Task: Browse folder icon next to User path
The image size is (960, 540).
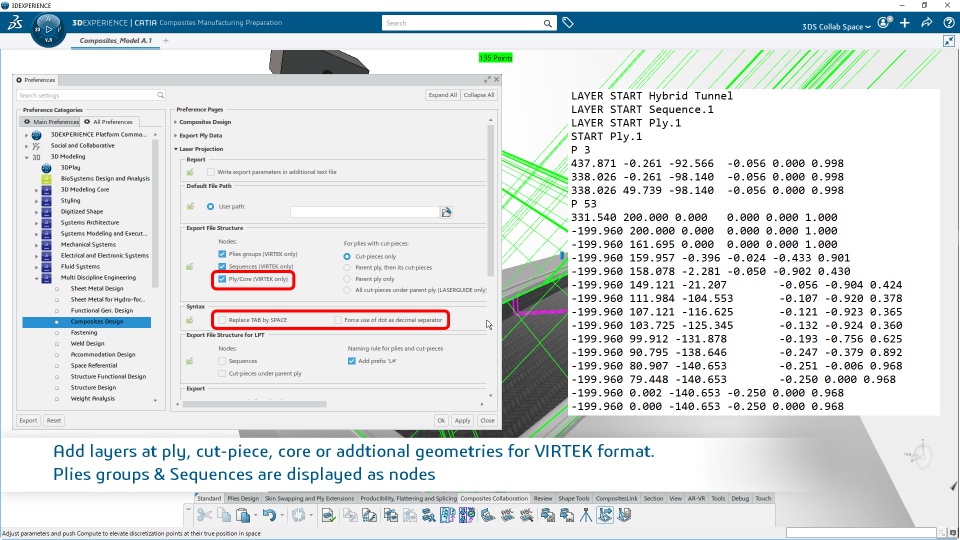Action: tap(446, 212)
